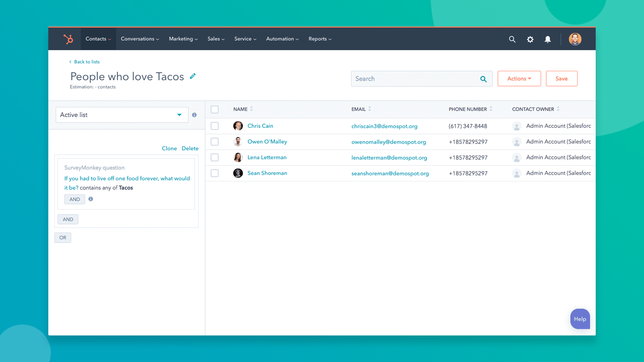Image resolution: width=644 pixels, height=362 pixels.
Task: Open settings via the gear icon
Action: point(530,39)
